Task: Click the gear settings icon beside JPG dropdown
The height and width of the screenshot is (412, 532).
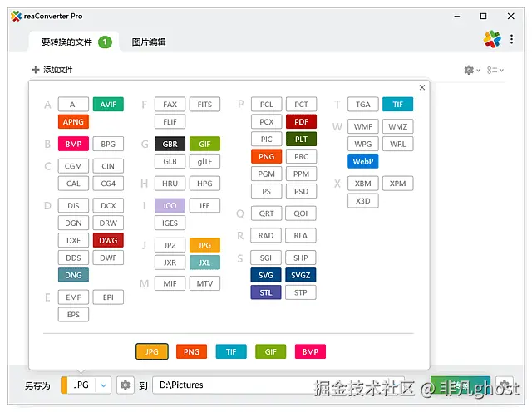Action: 126,385
